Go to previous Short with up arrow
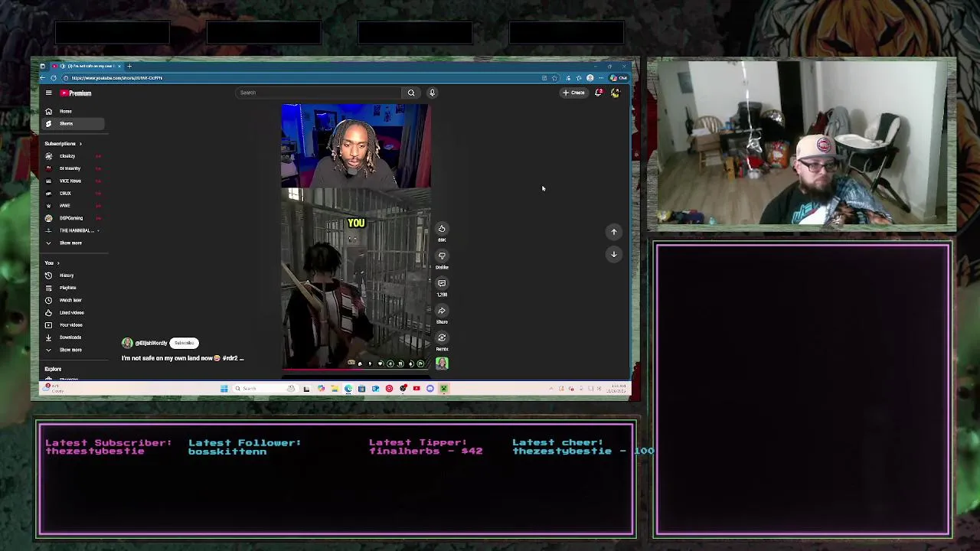 [613, 232]
